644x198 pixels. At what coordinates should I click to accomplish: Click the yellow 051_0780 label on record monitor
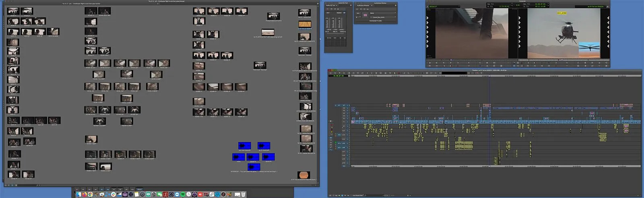point(562,13)
